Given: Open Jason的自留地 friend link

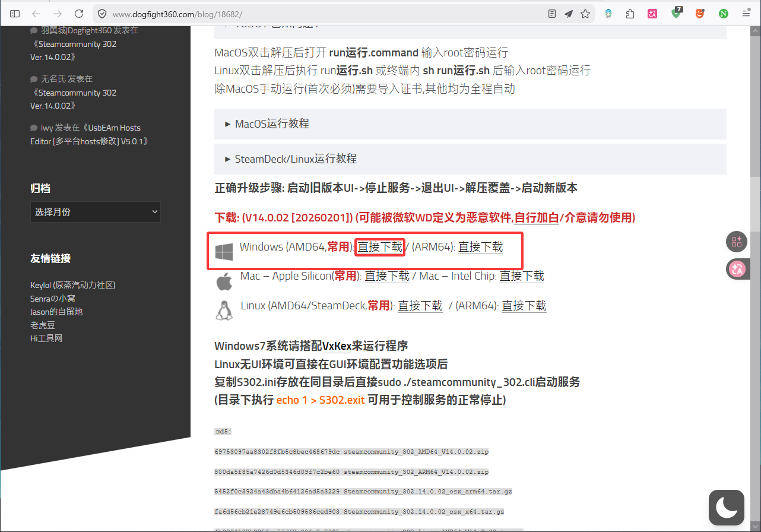Looking at the screenshot, I should pos(56,311).
